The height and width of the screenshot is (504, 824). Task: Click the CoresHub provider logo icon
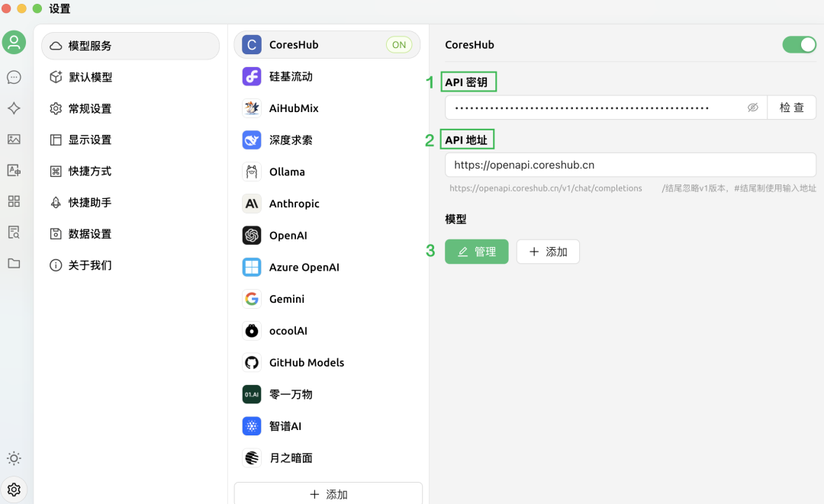point(252,45)
